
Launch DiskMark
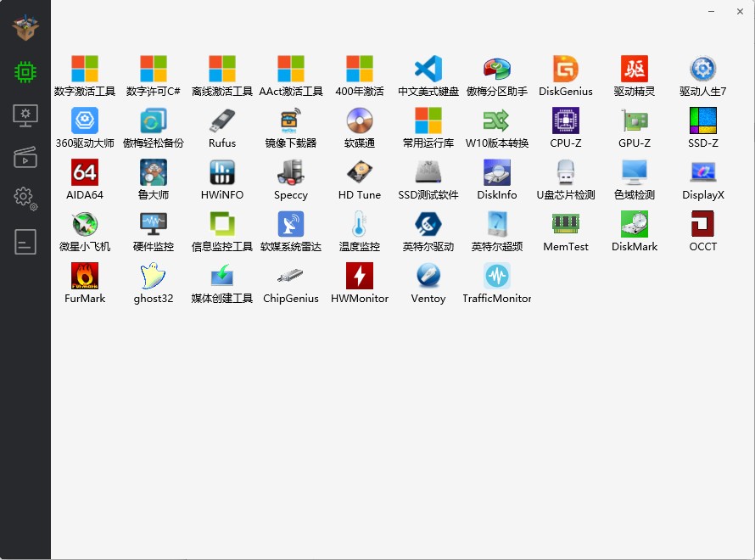(x=635, y=232)
